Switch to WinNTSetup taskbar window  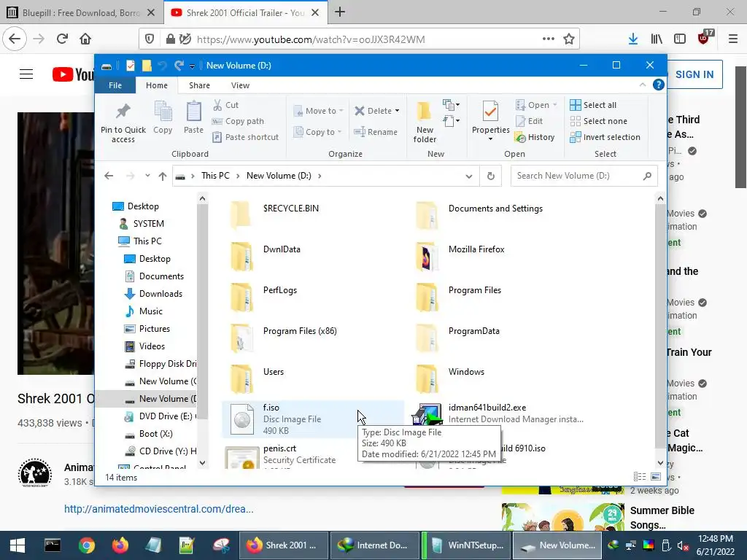point(466,545)
